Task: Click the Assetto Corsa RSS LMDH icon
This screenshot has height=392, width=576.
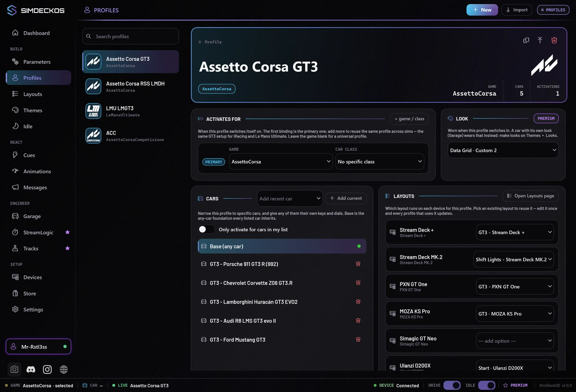Action: 93,86
